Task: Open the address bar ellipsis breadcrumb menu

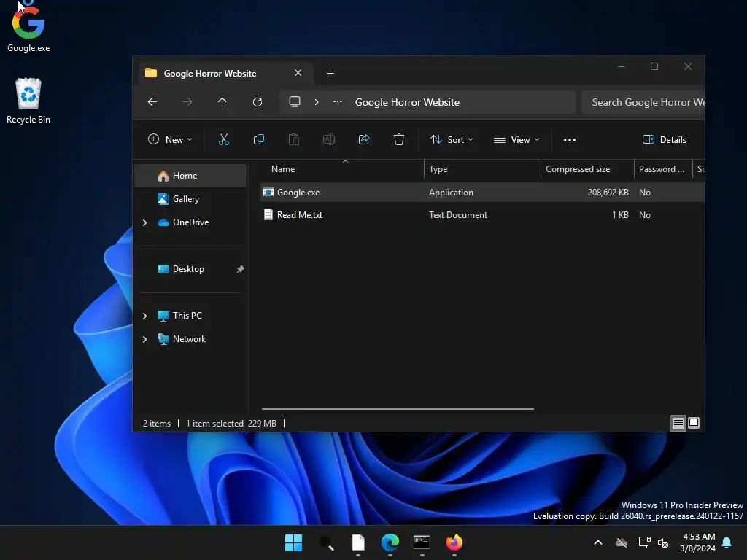Action: [x=338, y=101]
